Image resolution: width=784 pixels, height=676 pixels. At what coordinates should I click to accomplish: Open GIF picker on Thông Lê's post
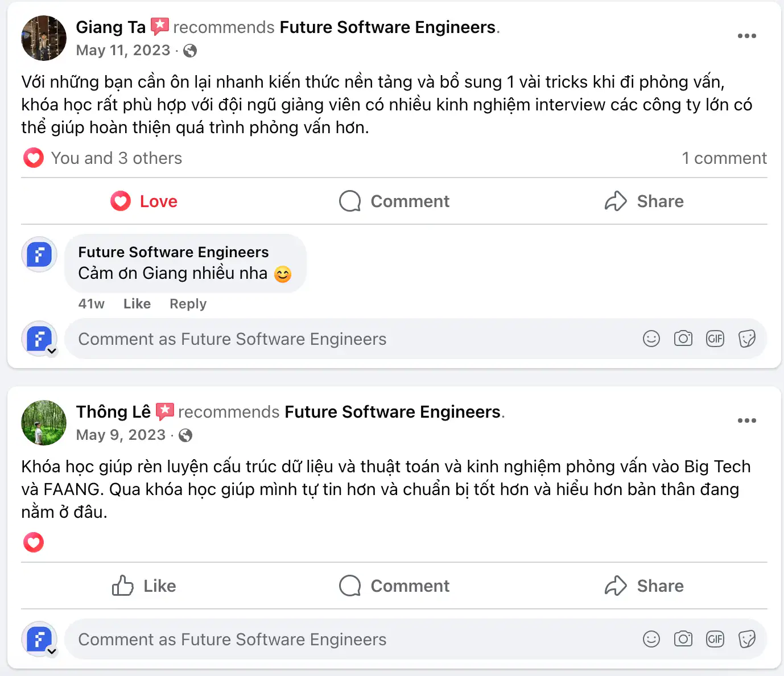(715, 640)
